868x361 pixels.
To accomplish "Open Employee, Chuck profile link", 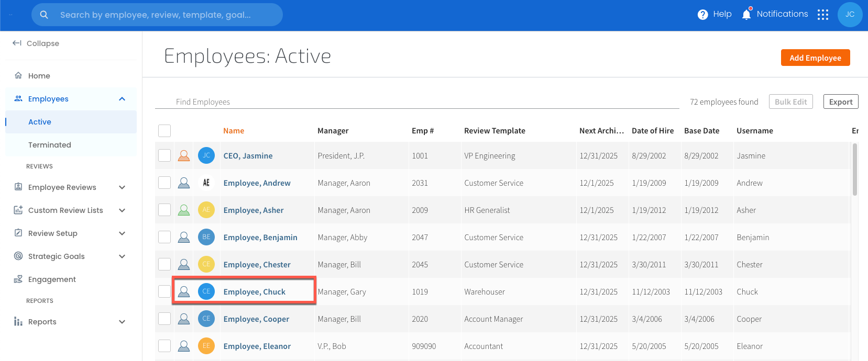I will click(254, 292).
